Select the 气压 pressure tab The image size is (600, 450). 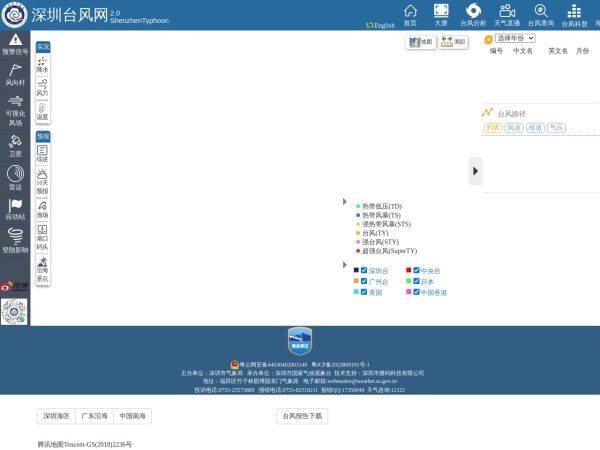pos(556,128)
